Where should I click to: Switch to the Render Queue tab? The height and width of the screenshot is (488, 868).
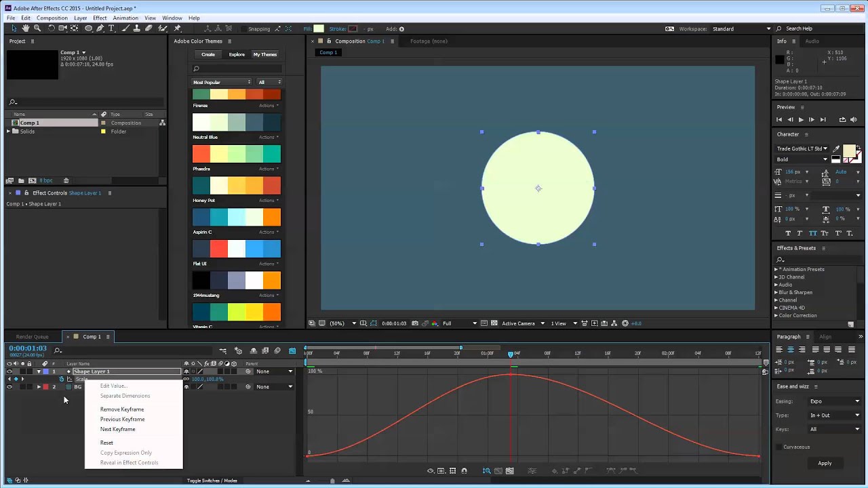tap(32, 337)
